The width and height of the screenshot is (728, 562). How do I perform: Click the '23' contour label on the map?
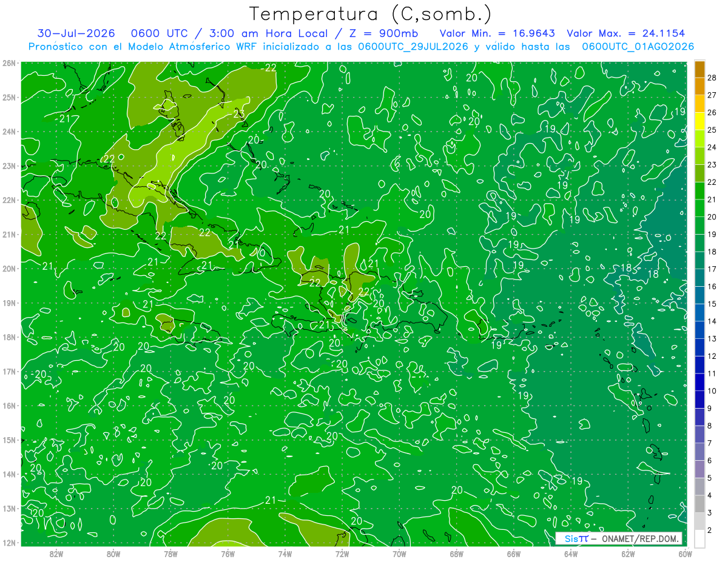(239, 113)
